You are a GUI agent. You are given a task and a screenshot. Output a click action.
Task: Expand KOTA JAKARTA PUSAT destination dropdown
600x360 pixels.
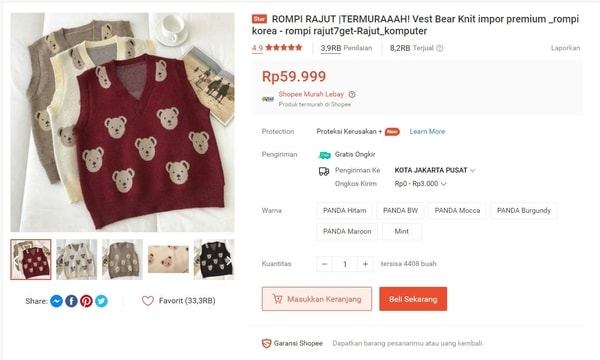click(x=435, y=170)
